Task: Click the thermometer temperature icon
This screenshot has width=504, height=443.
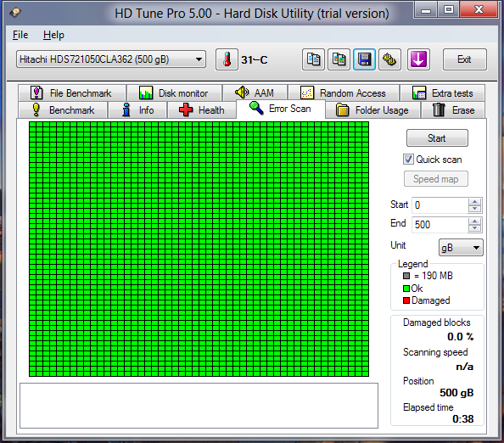Action: click(227, 59)
